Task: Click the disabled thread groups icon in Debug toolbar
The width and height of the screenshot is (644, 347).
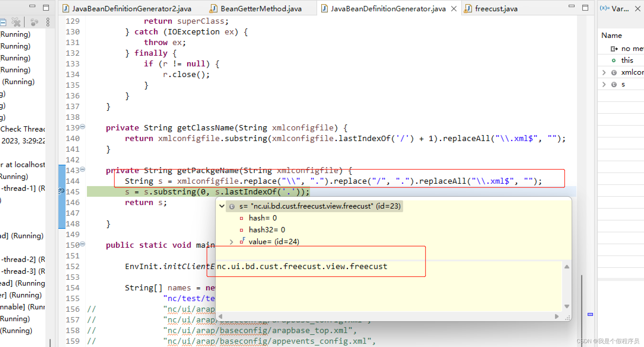Action: click(34, 22)
